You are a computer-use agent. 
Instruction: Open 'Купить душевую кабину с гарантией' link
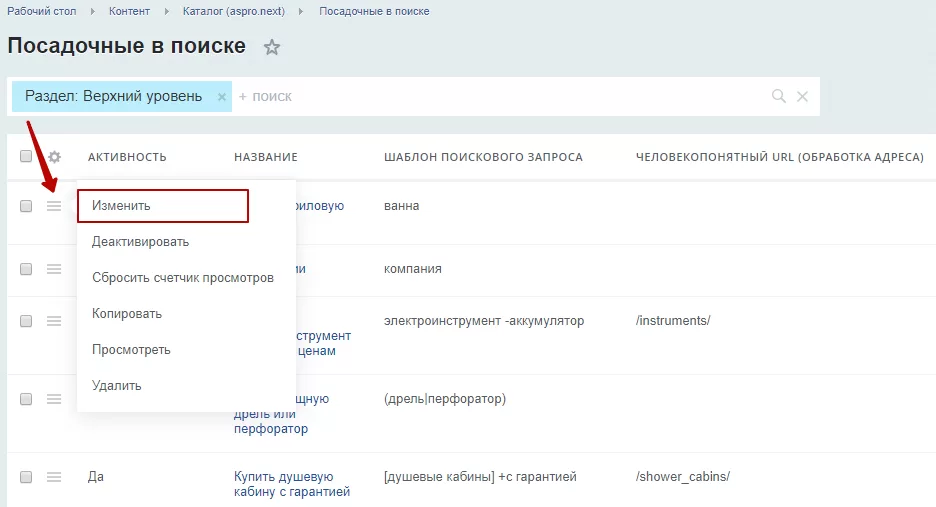pyautogui.click(x=292, y=484)
